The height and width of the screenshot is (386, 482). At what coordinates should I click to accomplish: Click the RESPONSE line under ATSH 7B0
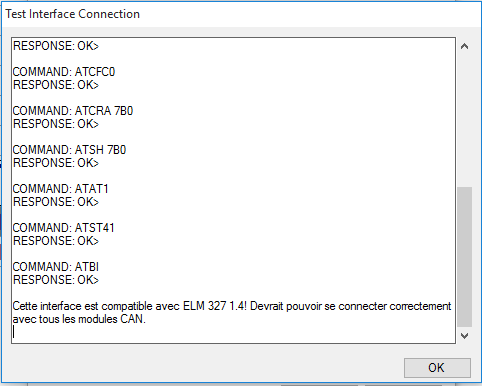(x=56, y=163)
